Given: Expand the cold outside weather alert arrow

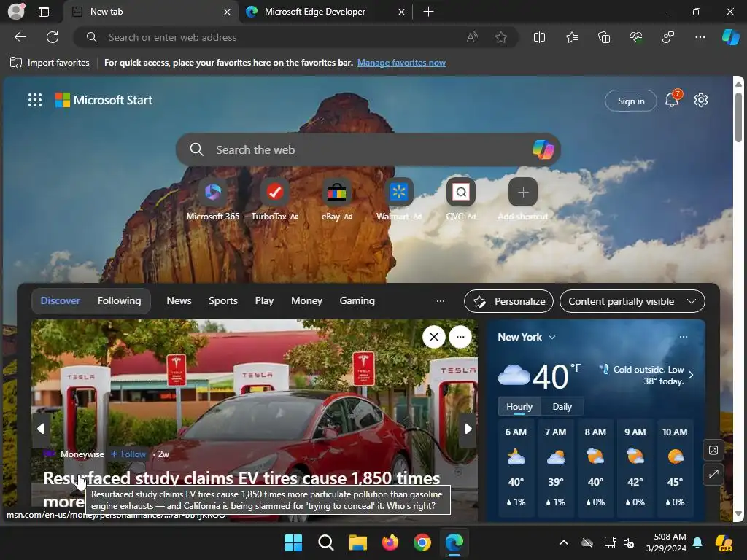Looking at the screenshot, I should point(691,375).
